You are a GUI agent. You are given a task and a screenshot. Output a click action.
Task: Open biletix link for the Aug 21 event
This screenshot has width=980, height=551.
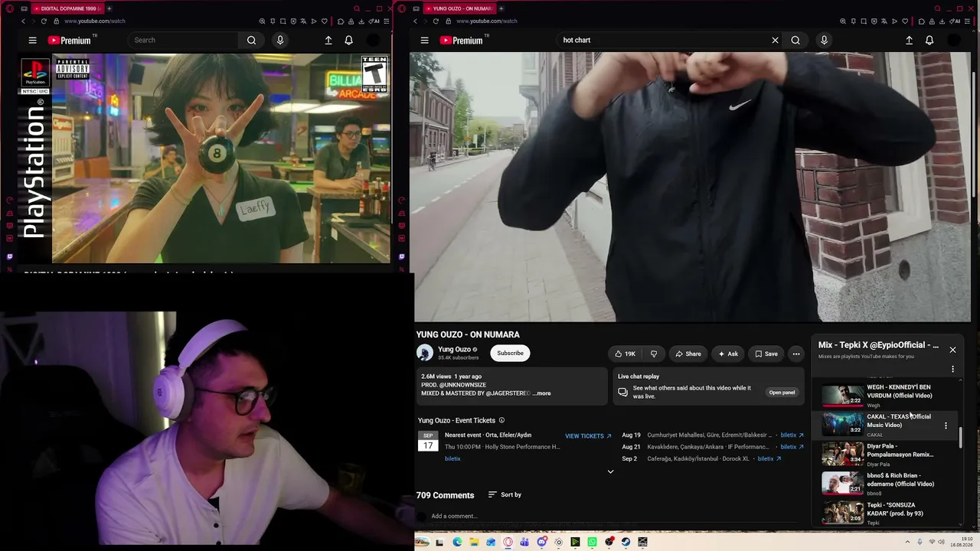(792, 447)
